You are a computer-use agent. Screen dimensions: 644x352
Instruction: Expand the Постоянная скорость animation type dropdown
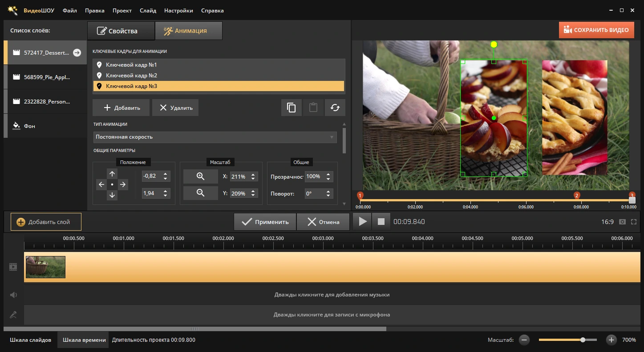(215, 137)
